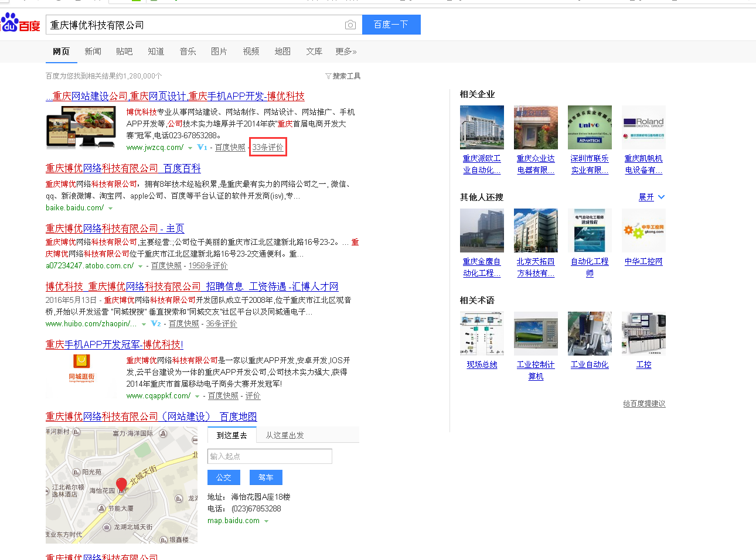Screen dimensions: 756x560
Task: Open 中华工控网 gear logo thumbnail
Action: tap(643, 230)
